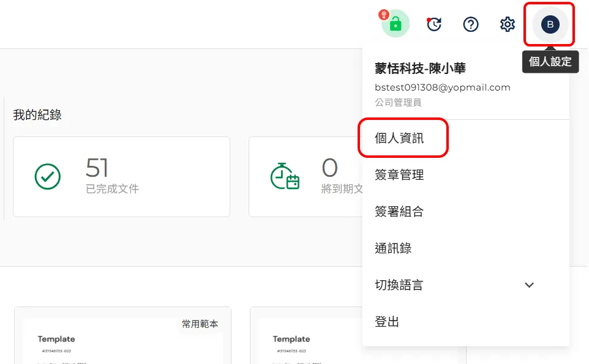Open settings with the gear icon
The height and width of the screenshot is (364, 589).
click(x=507, y=24)
